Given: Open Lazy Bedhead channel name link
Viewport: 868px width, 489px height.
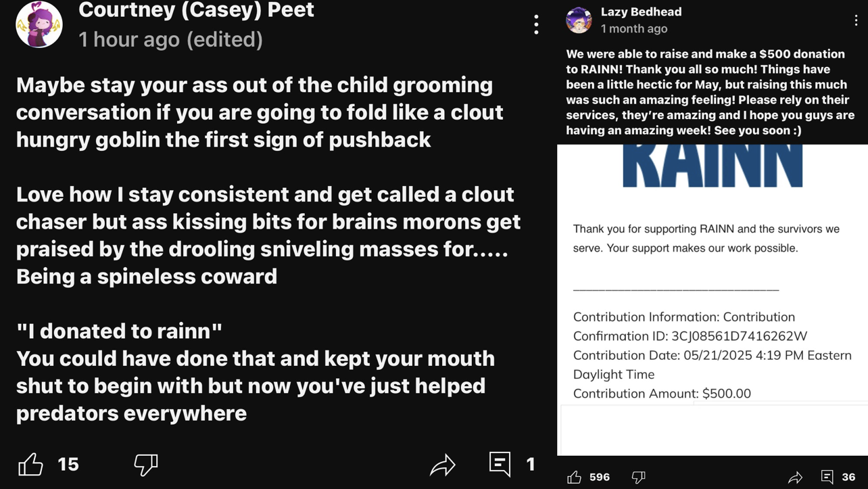Looking at the screenshot, I should click(641, 11).
